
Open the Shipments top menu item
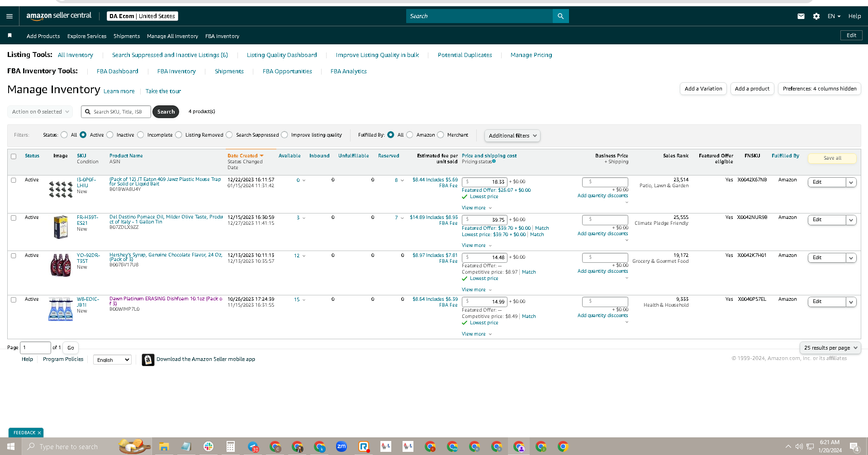click(127, 36)
